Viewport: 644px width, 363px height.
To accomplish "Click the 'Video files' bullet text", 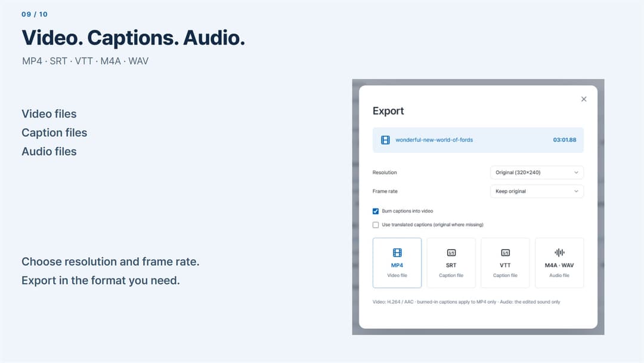I will (x=49, y=114).
